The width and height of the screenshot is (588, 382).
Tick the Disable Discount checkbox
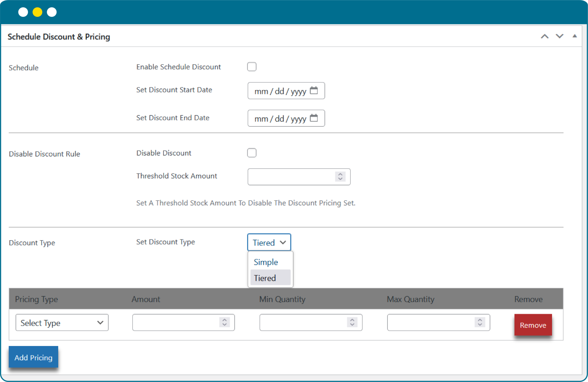point(252,153)
